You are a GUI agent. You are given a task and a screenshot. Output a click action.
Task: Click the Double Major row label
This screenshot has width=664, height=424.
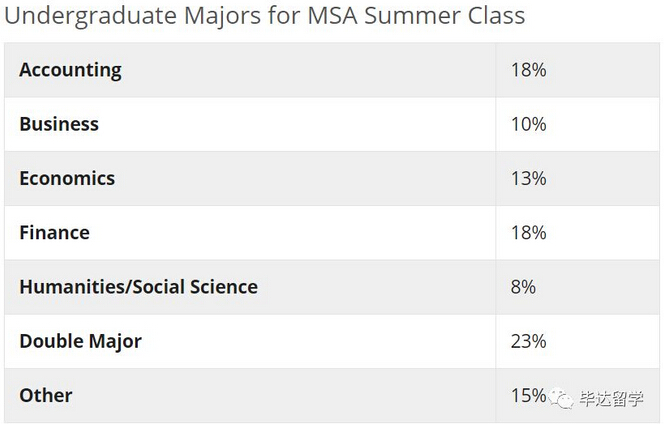[x=81, y=341]
